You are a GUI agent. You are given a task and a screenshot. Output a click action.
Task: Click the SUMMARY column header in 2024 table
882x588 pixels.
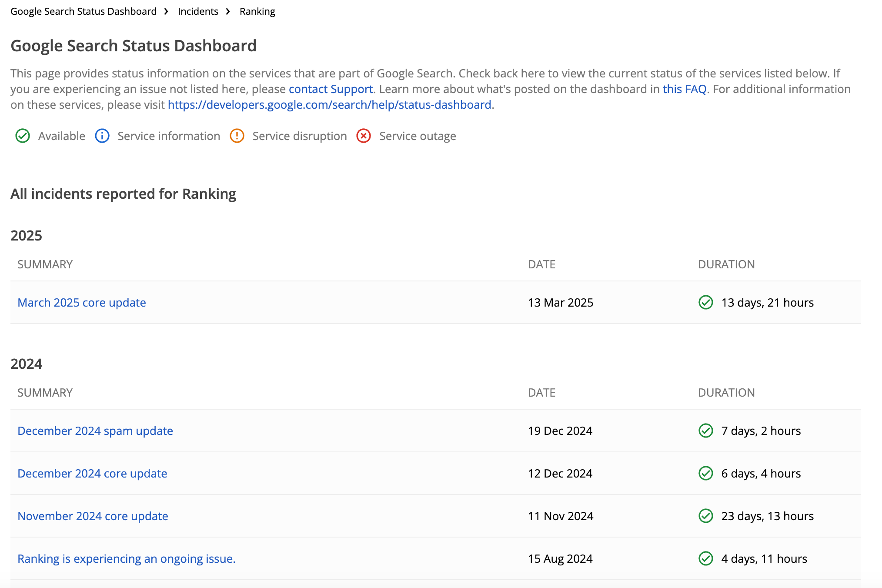point(45,392)
